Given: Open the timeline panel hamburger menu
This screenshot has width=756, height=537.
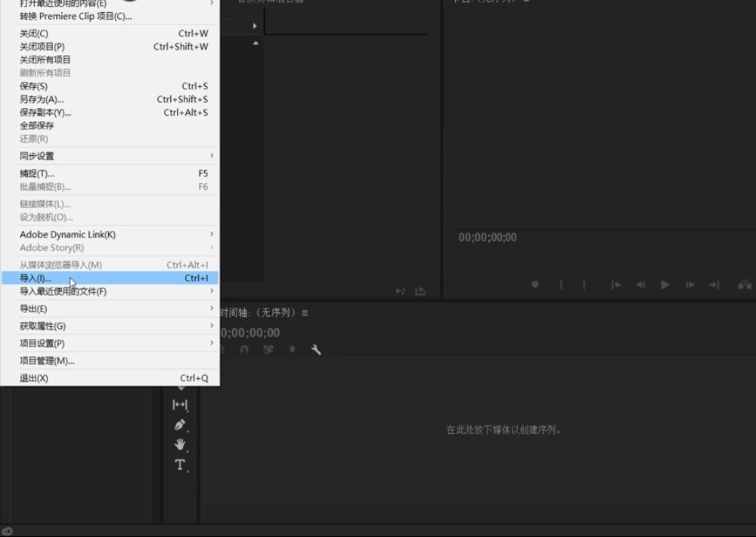Looking at the screenshot, I should (x=305, y=313).
